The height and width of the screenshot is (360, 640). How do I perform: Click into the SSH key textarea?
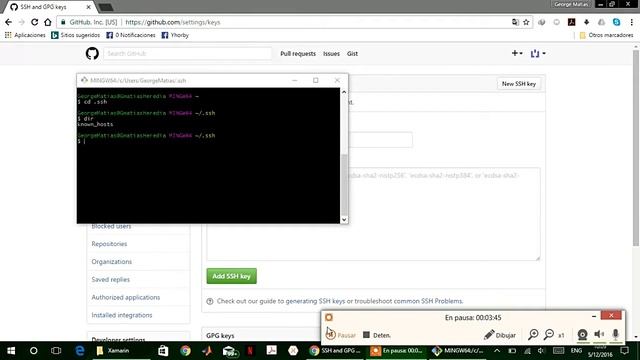[373, 214]
